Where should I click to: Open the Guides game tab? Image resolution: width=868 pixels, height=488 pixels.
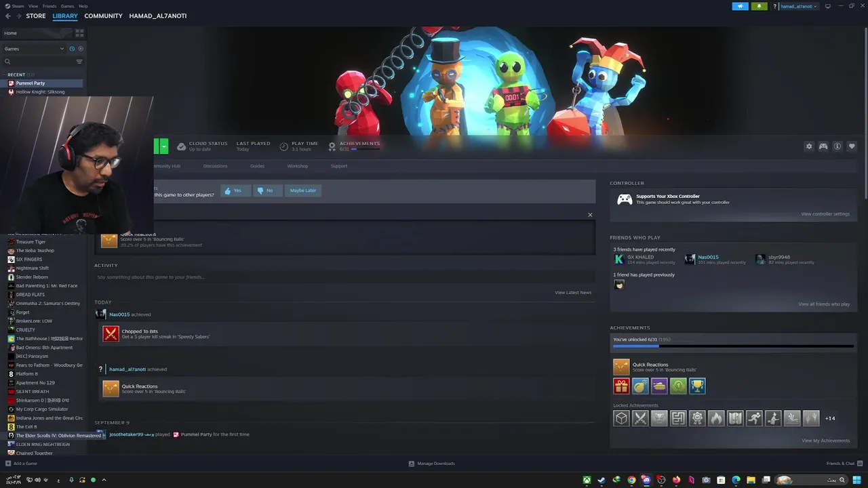point(257,166)
